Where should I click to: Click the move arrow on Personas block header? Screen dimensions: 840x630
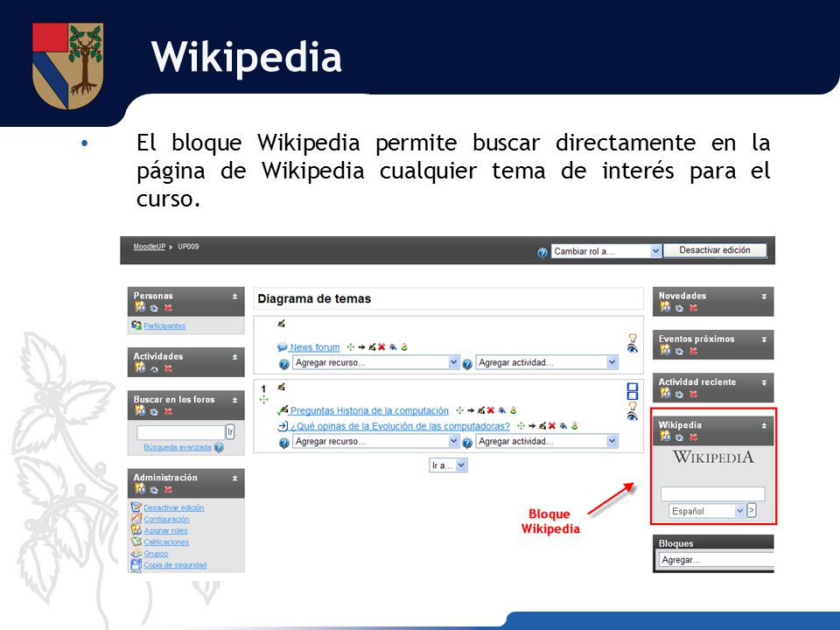click(x=234, y=297)
